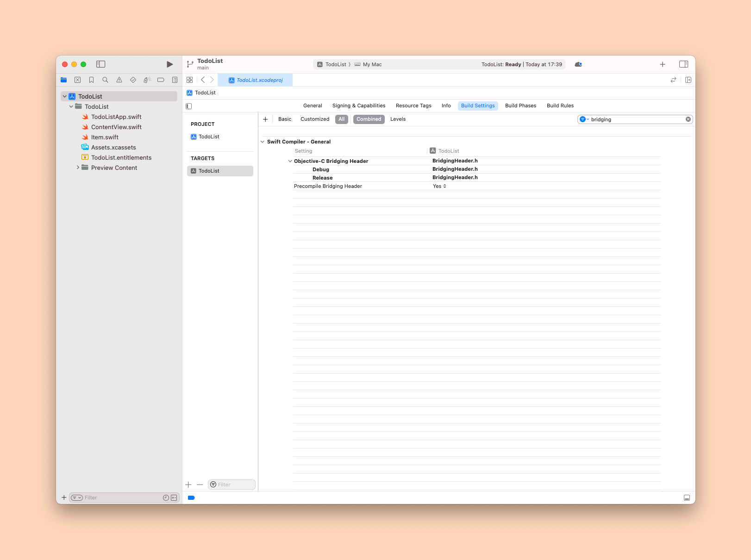Screen dimensions: 751x560
Task: Toggle the navigator sidebar visibility
Action: tap(101, 64)
